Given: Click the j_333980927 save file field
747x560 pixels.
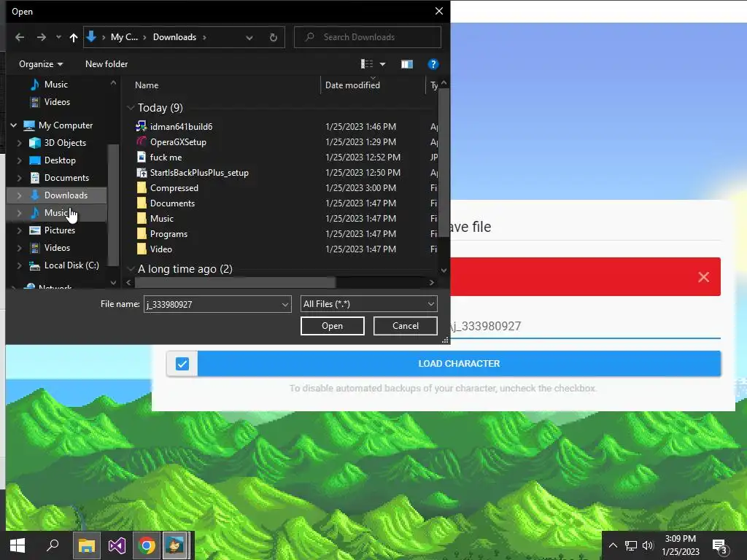Looking at the screenshot, I should click(585, 326).
